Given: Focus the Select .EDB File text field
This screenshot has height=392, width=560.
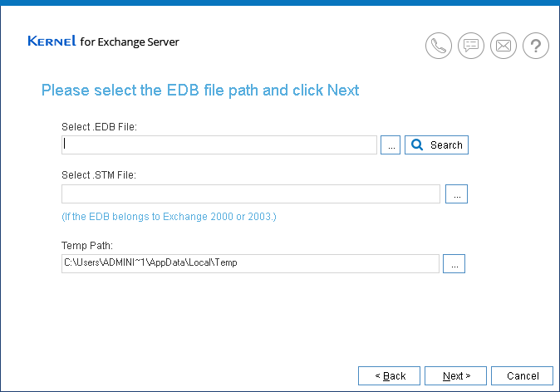Looking at the screenshot, I should click(x=219, y=145).
